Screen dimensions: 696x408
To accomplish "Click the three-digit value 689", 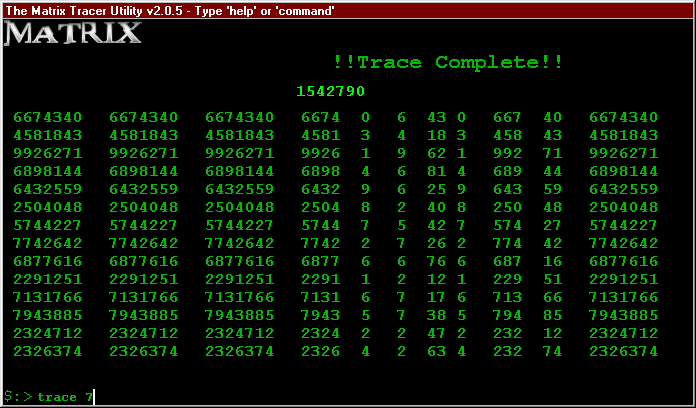I will click(x=507, y=172).
